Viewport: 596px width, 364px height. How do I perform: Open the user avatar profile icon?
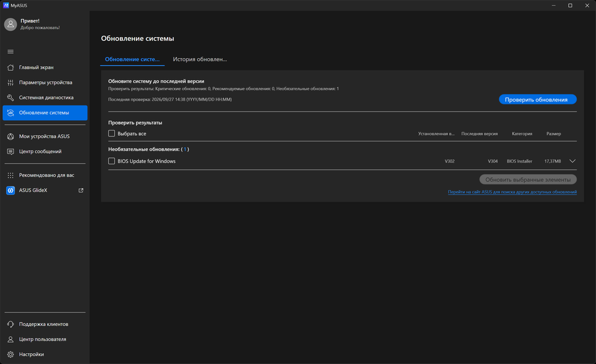(11, 24)
